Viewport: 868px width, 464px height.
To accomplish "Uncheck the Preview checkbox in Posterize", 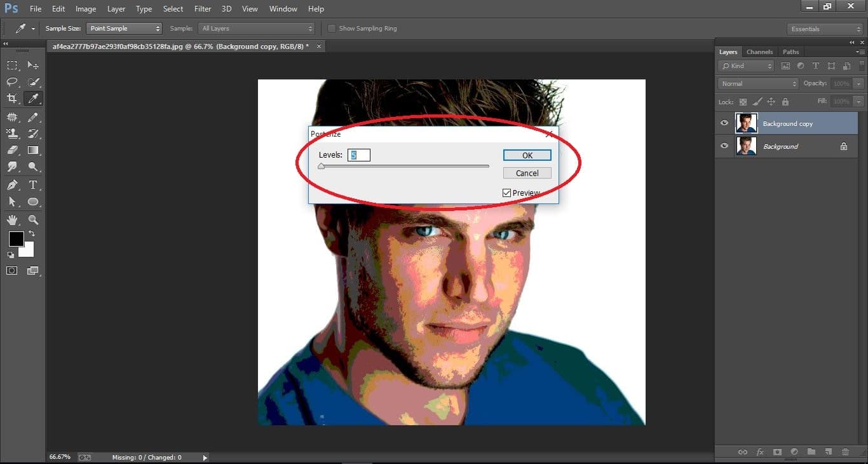I will tap(506, 193).
